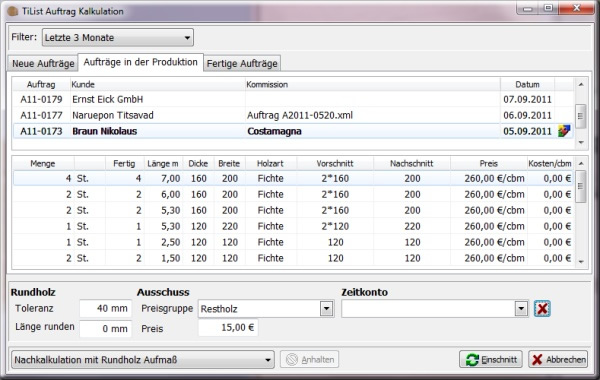600x380 pixels.
Task: Click date 05.09.2011
Action: [x=527, y=131]
